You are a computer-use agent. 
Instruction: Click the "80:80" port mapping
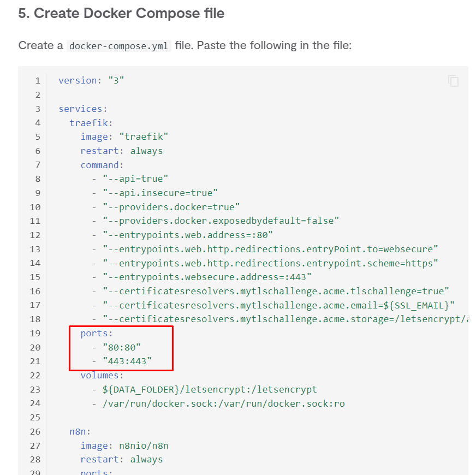coord(121,347)
